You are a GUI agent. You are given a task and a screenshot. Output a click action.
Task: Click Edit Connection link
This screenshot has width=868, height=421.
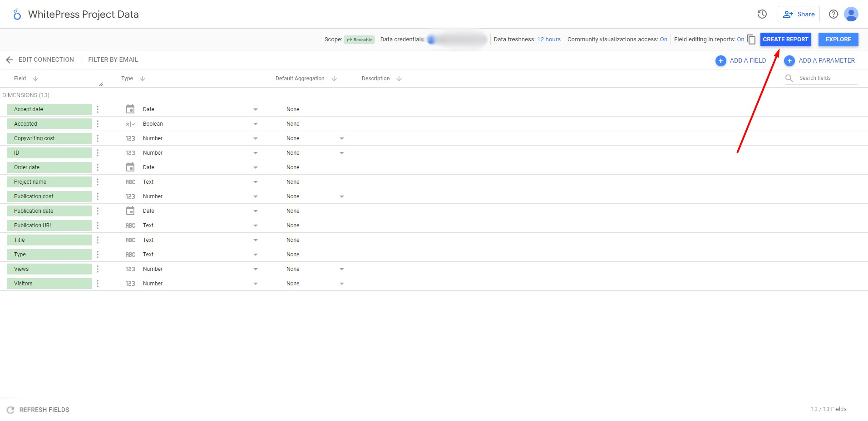(46, 60)
